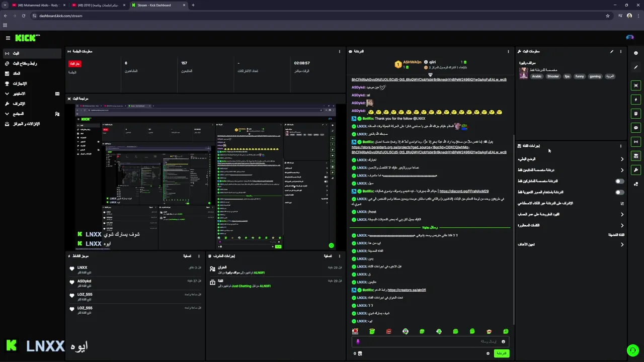Send message with green الدردشة button
The width and height of the screenshot is (644, 362).
tap(501, 353)
